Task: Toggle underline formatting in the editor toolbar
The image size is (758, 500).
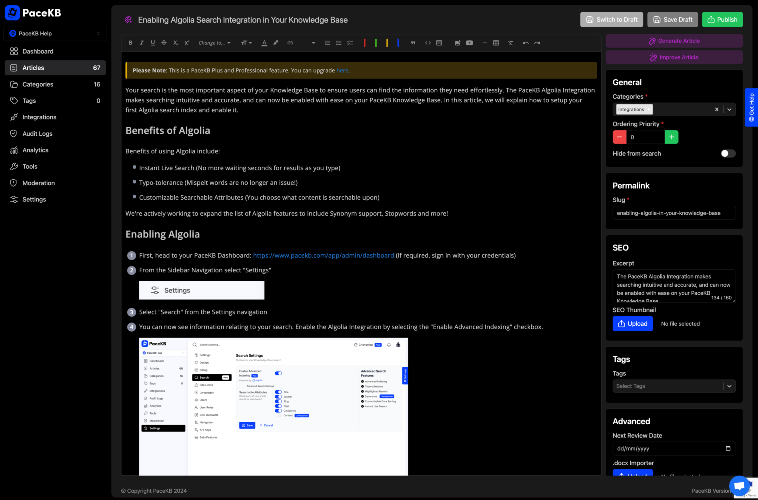Action: [x=153, y=43]
